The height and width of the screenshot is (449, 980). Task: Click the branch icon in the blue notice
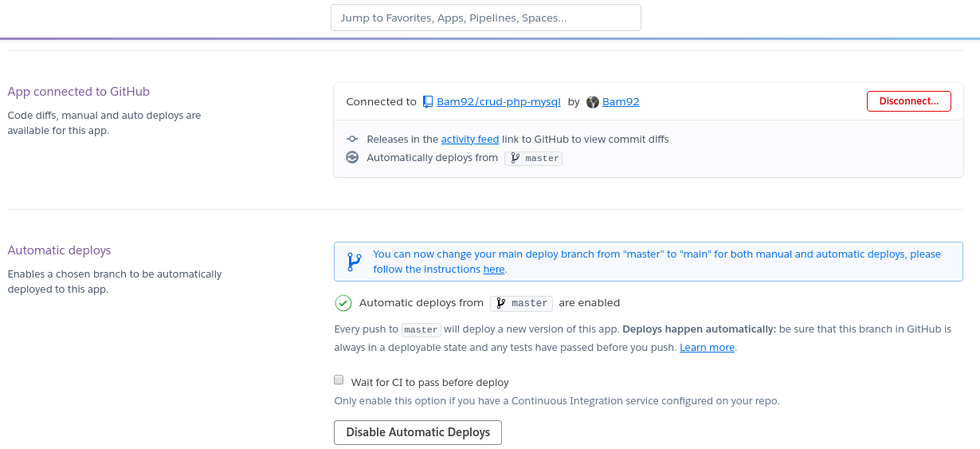coord(354,262)
